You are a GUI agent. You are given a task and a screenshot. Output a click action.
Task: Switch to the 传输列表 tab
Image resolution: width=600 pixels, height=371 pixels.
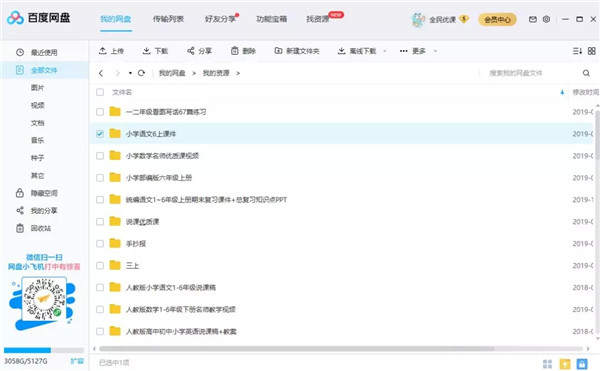click(168, 19)
